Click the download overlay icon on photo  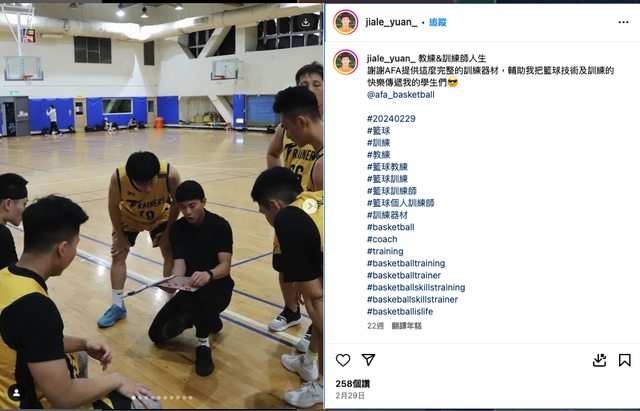coord(306,22)
